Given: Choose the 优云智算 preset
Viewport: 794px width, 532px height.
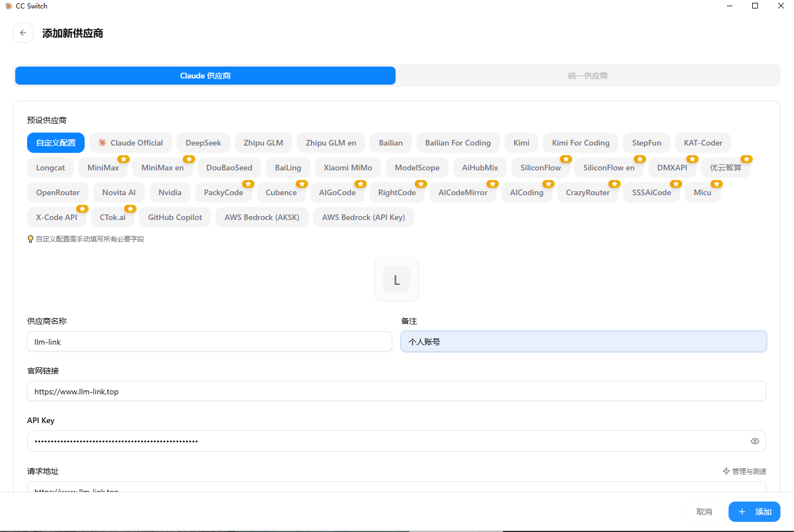Looking at the screenshot, I should click(x=726, y=168).
